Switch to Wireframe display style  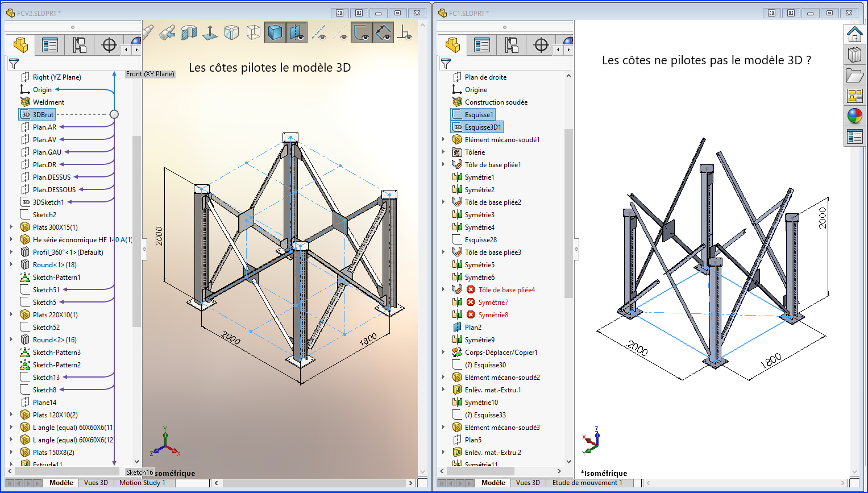(253, 33)
